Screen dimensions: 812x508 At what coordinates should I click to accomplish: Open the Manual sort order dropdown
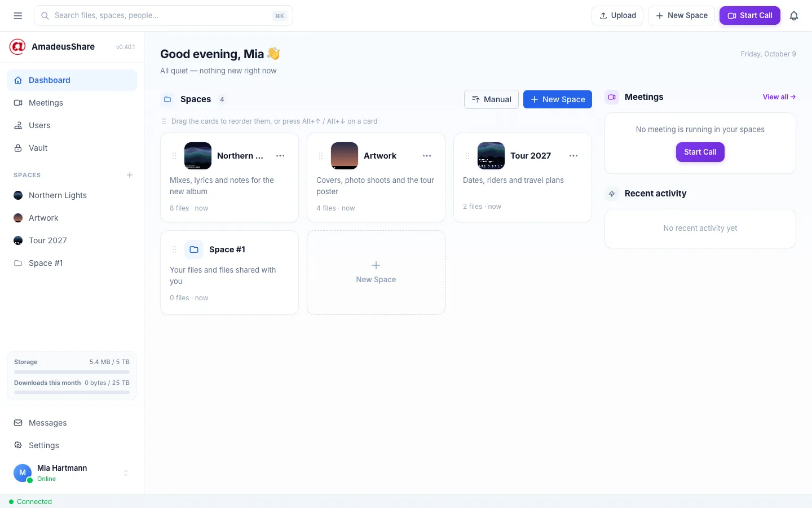click(x=491, y=99)
